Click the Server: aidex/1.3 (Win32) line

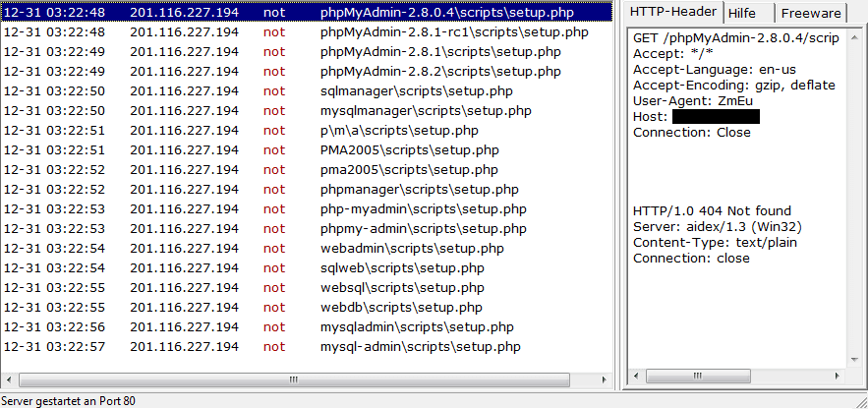click(718, 227)
